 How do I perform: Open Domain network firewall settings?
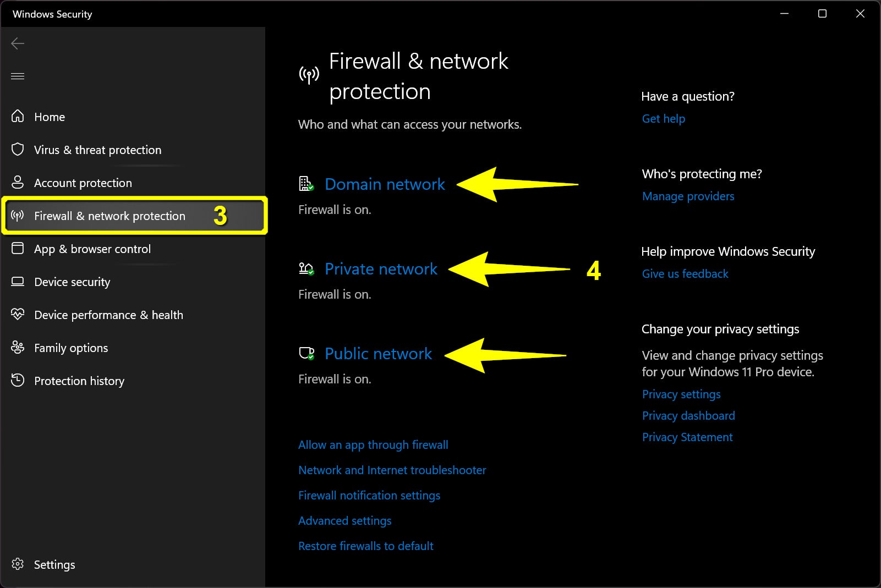tap(385, 184)
